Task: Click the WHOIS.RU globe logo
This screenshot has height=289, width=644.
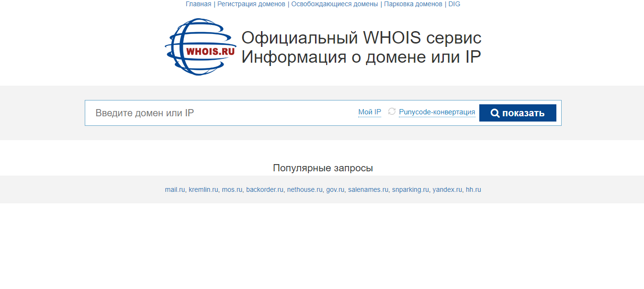Action: [200, 47]
